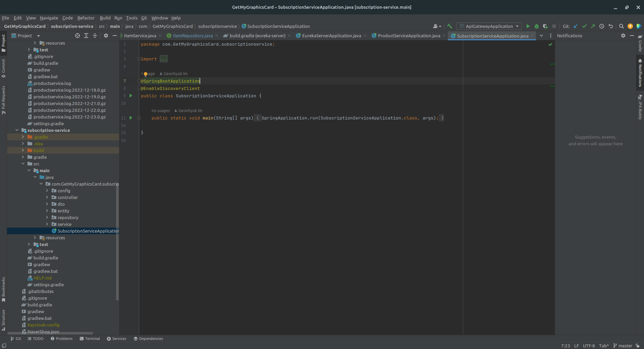Click the Build project hammer icon

pos(450,26)
